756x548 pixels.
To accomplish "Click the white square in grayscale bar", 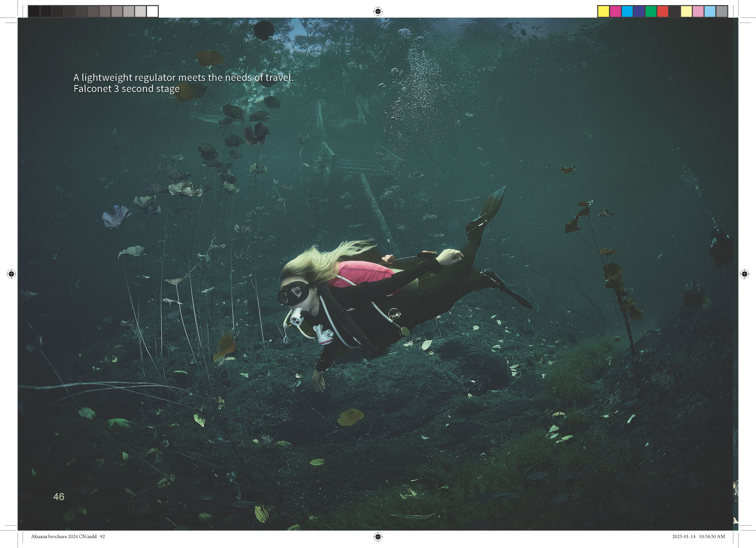I will point(152,11).
